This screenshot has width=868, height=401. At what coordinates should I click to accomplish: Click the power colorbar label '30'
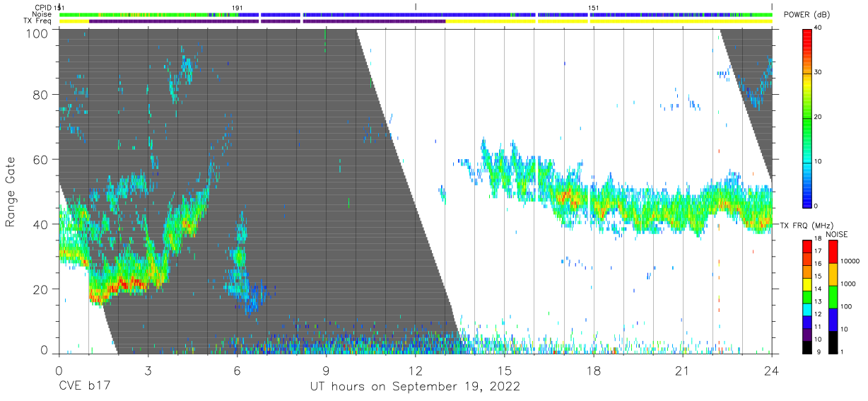pyautogui.click(x=819, y=73)
